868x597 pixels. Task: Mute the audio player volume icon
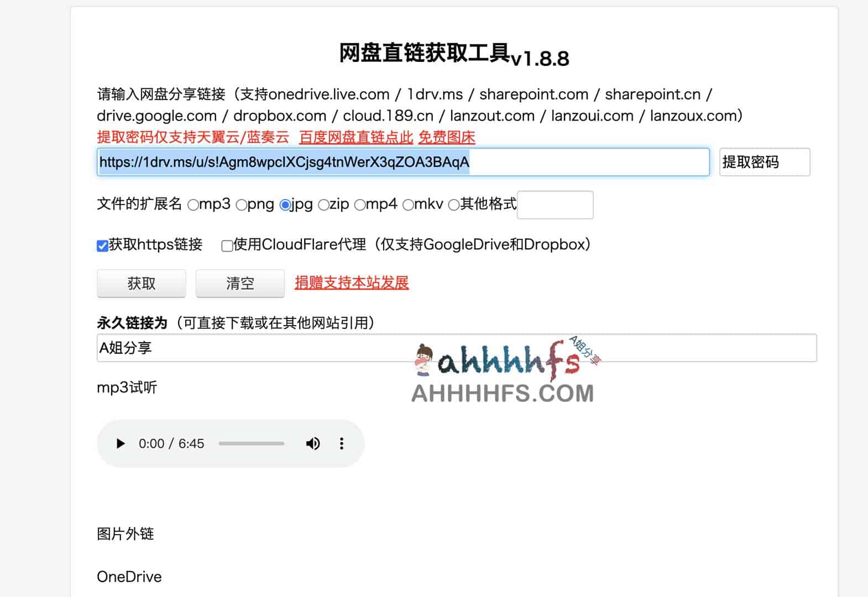click(313, 443)
